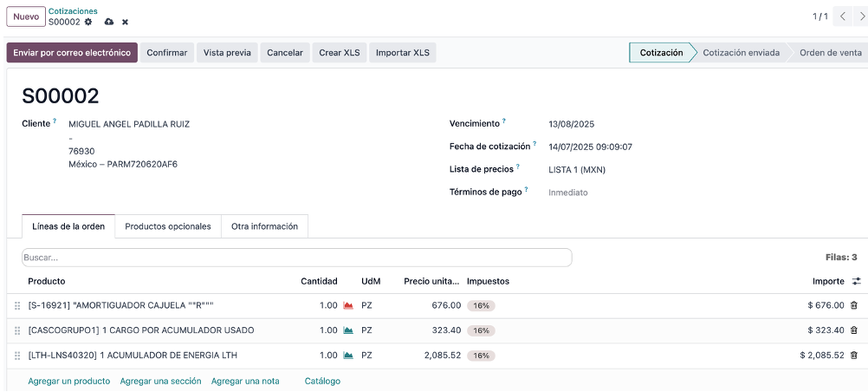This screenshot has width=868, height=392.
Task: Click the 16% tax tag on AMORTIGUADOR row
Action: click(481, 305)
